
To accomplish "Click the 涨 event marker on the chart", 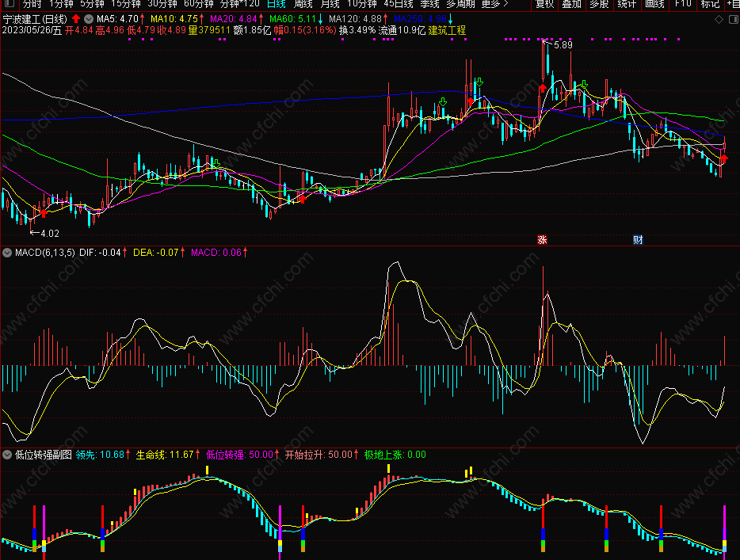I will (x=542, y=240).
